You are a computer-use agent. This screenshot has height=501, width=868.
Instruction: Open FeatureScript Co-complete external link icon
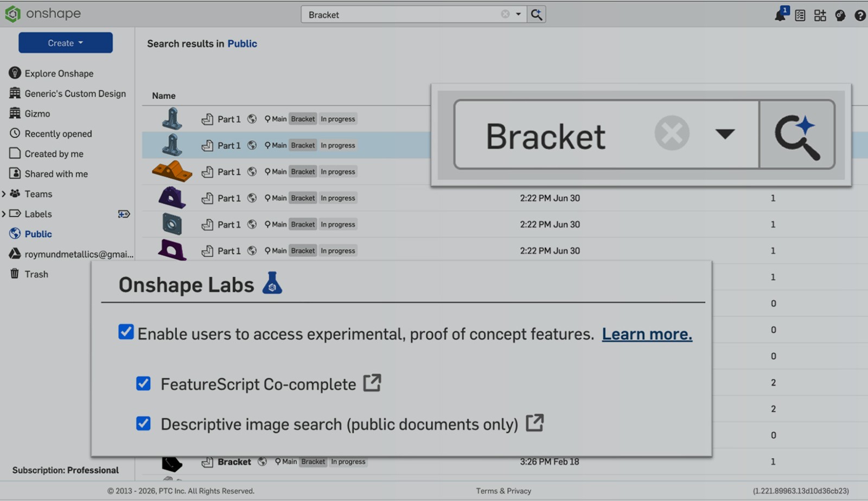[372, 383]
